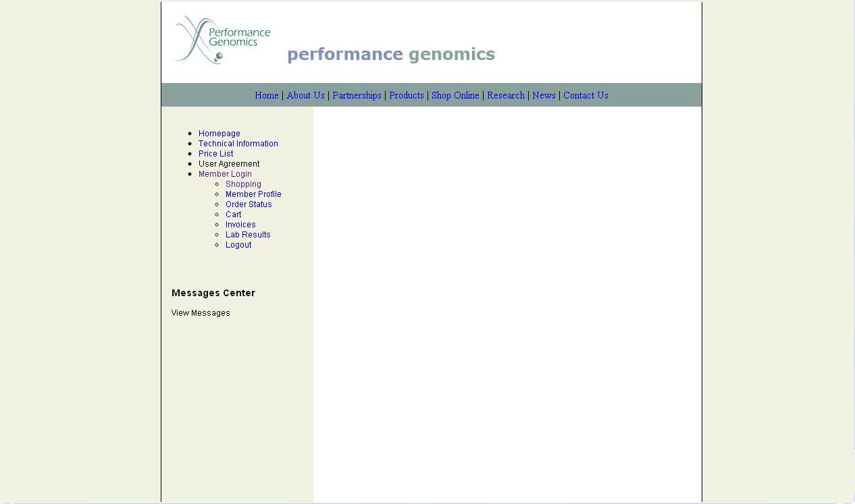This screenshot has width=855, height=504.
Task: Click Contact Us in navigation bar
Action: [x=586, y=96]
